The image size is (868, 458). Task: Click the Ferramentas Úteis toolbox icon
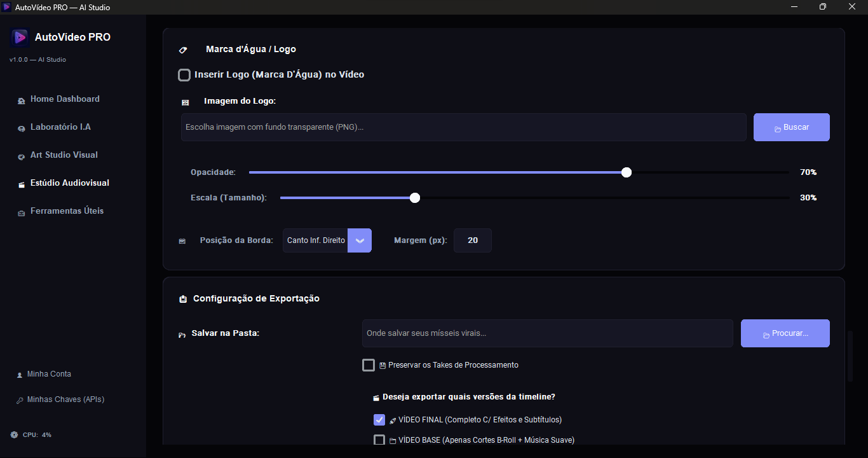click(x=21, y=212)
